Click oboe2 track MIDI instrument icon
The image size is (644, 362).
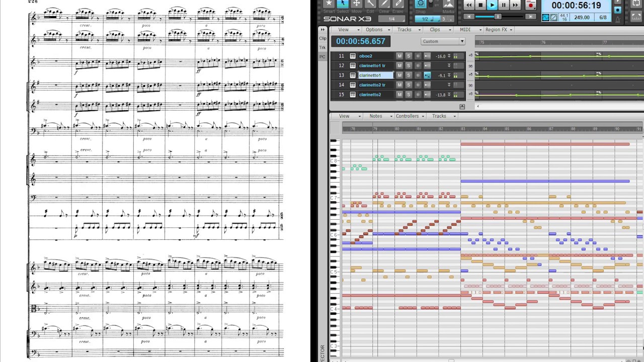(353, 56)
